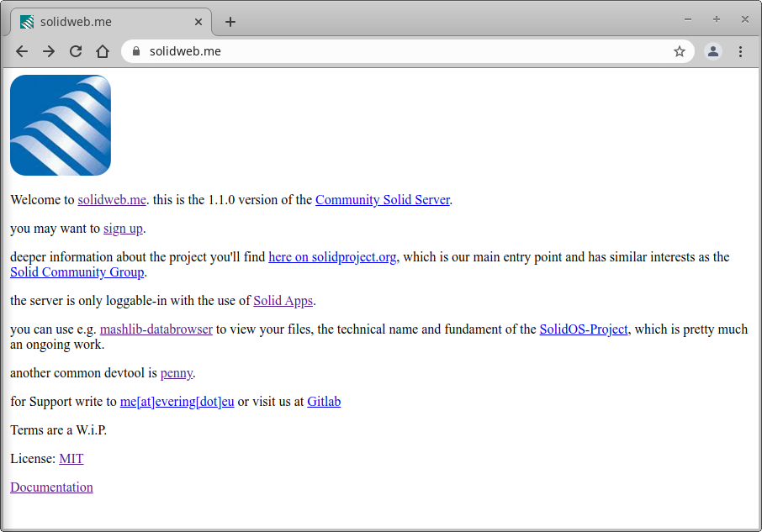Click the blue Solid server logo
Image resolution: width=762 pixels, height=532 pixels.
coord(61,125)
